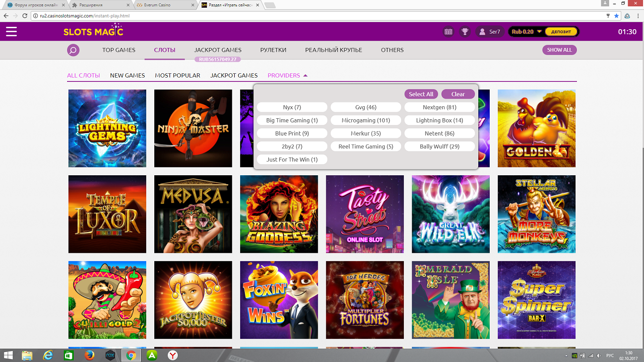Image resolution: width=644 pixels, height=362 pixels.
Task: Collapse the Providers dropdown
Action: (287, 75)
